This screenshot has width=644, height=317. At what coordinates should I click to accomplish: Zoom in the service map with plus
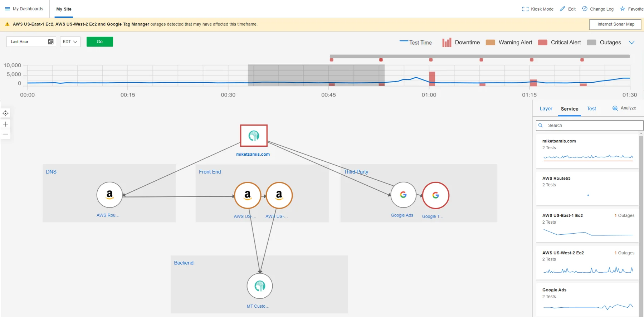(5, 124)
